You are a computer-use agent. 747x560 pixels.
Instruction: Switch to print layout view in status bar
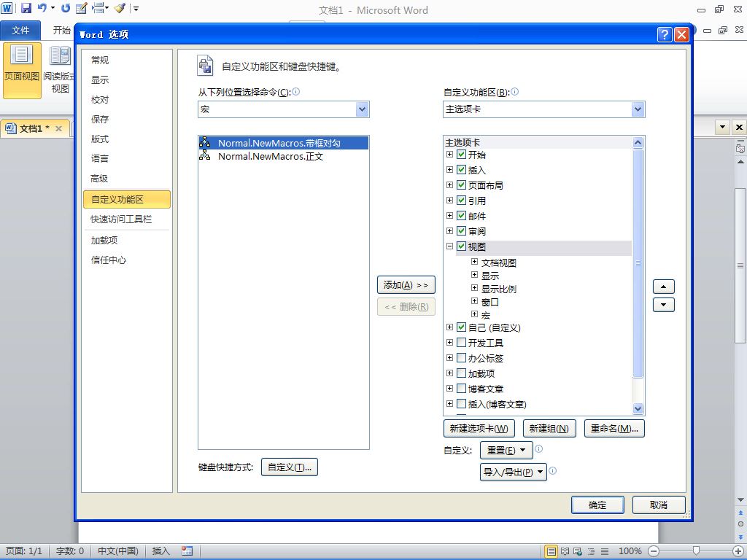551,551
